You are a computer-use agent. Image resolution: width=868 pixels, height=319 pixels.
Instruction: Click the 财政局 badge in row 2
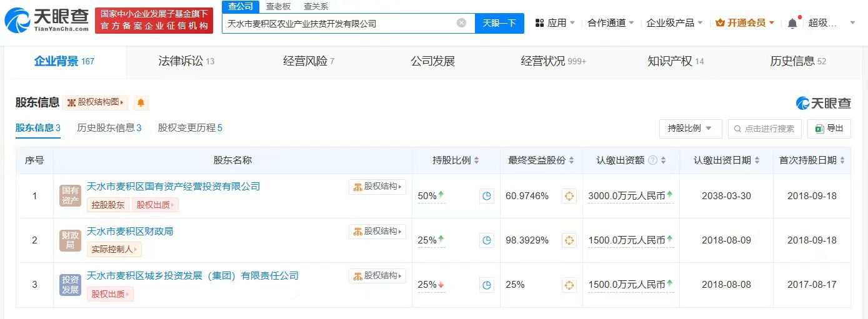click(71, 240)
